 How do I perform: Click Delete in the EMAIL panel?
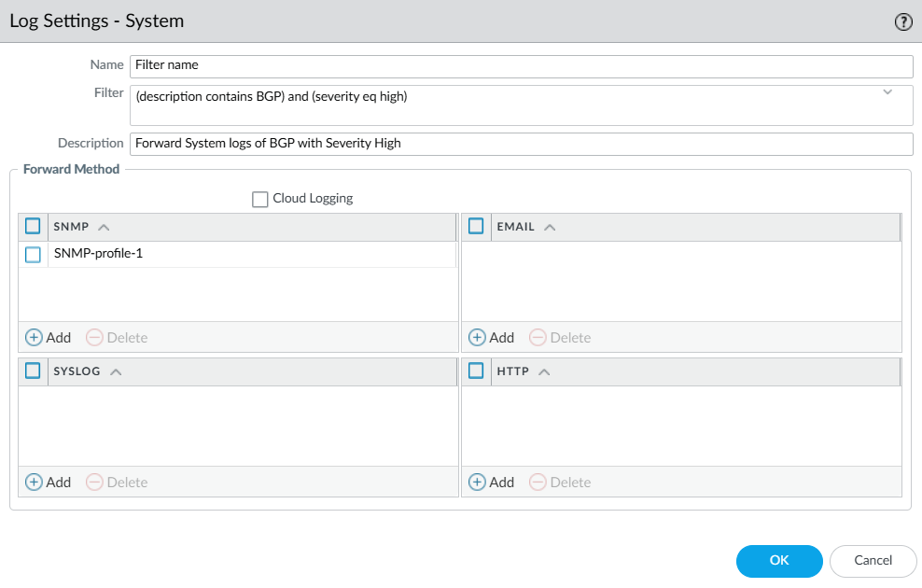pos(560,337)
